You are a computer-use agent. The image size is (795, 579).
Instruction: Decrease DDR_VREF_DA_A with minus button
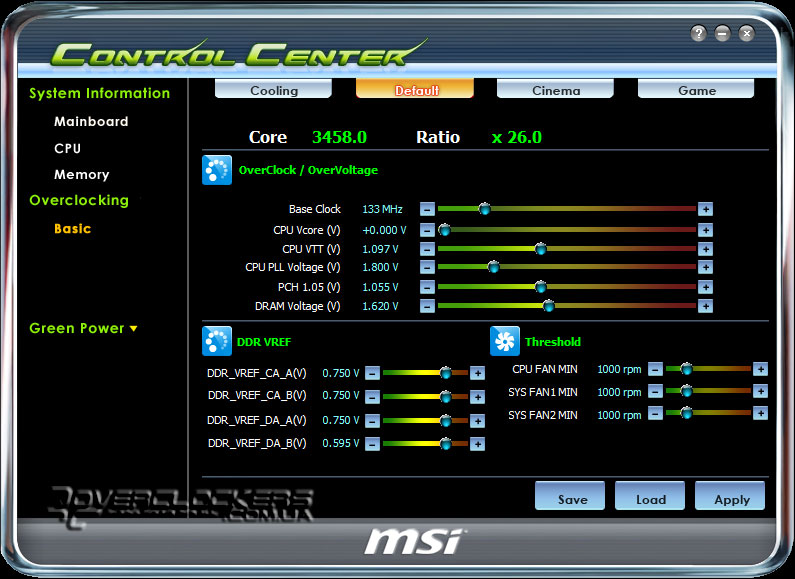[x=372, y=421]
